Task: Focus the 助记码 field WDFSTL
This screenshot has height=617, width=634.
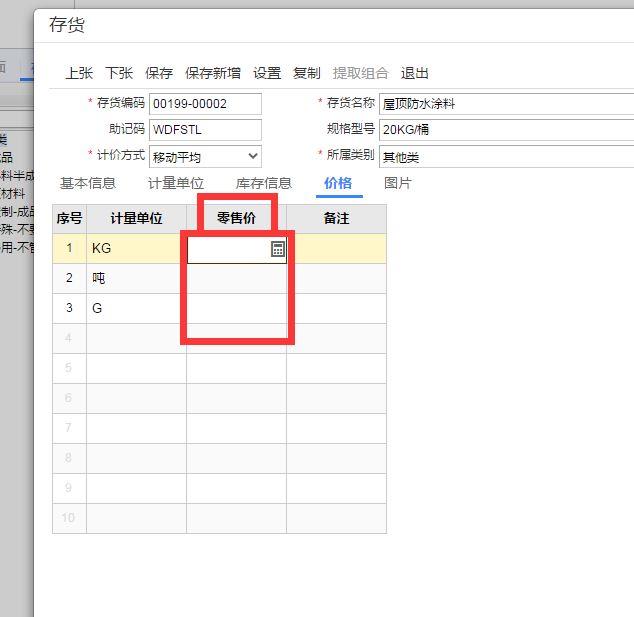Action: 205,130
